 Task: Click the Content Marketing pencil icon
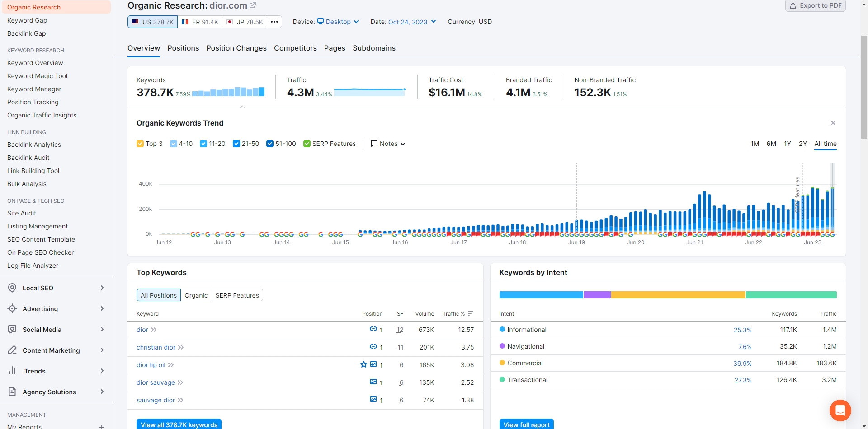click(12, 350)
